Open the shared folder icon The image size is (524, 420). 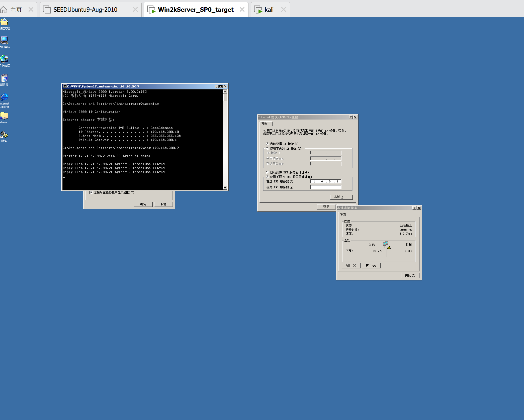(4, 116)
